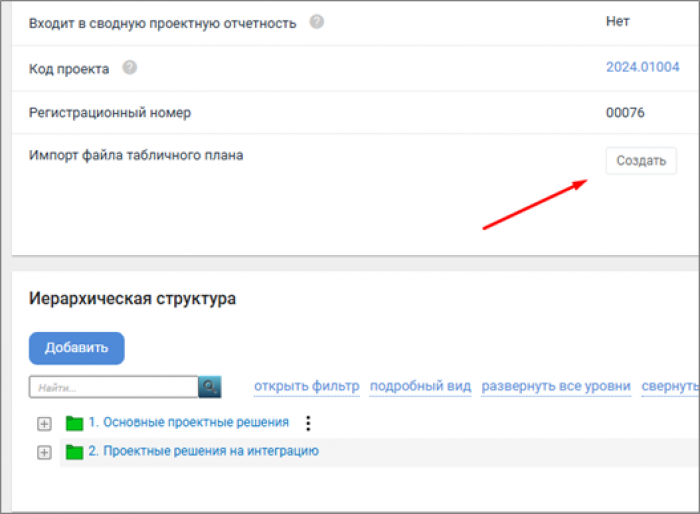Click the help icon next to 'Код проекта'
700x514 pixels.
[129, 68]
